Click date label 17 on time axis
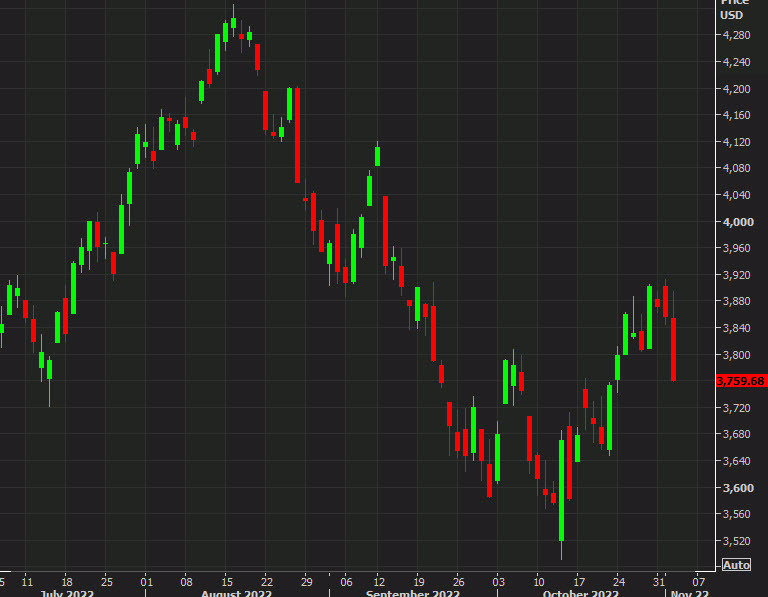768x597 pixels. click(579, 582)
